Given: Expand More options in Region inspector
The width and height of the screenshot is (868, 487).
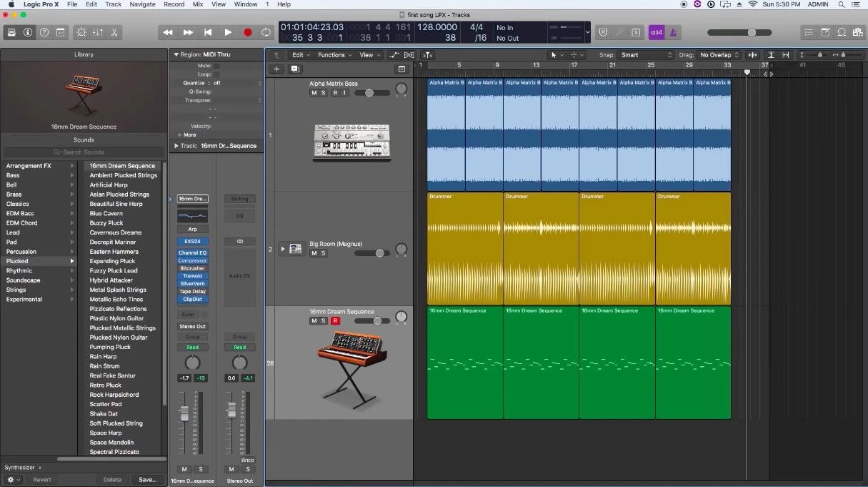Looking at the screenshot, I should point(179,134).
